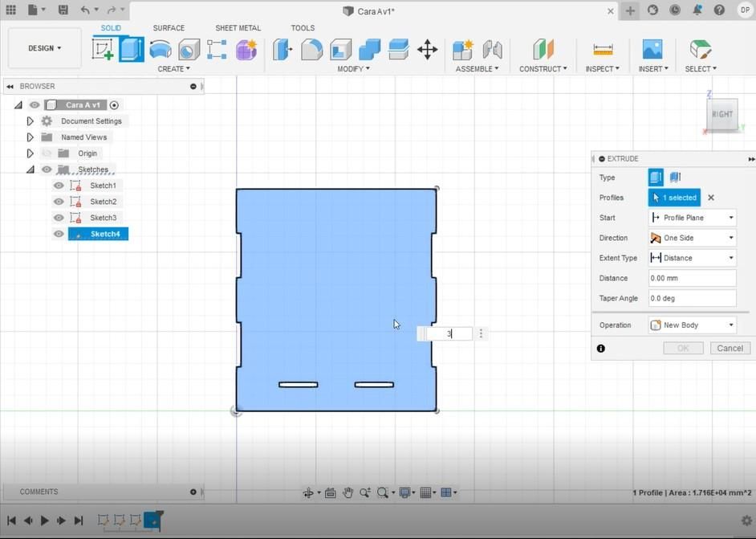
Task: Select the Create Sketch tool
Action: point(103,49)
